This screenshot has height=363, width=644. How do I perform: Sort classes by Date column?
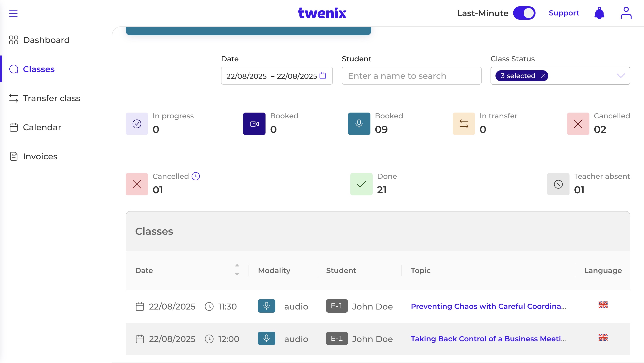(237, 270)
